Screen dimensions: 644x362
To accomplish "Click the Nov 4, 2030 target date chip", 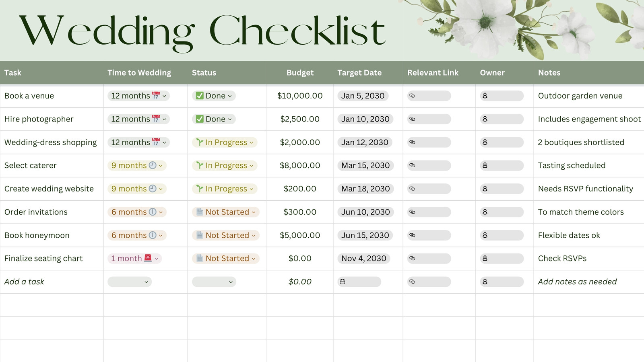I will pos(364,258).
